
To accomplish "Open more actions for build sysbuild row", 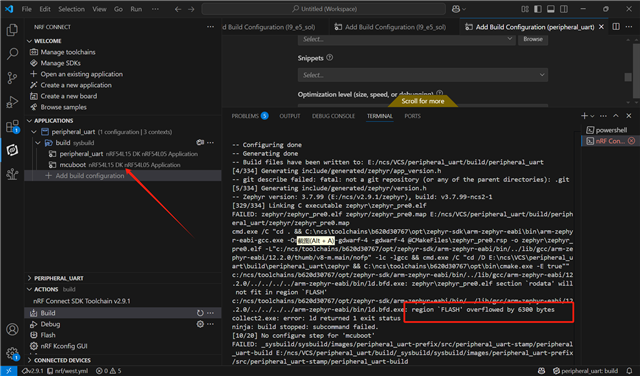I will pos(211,142).
